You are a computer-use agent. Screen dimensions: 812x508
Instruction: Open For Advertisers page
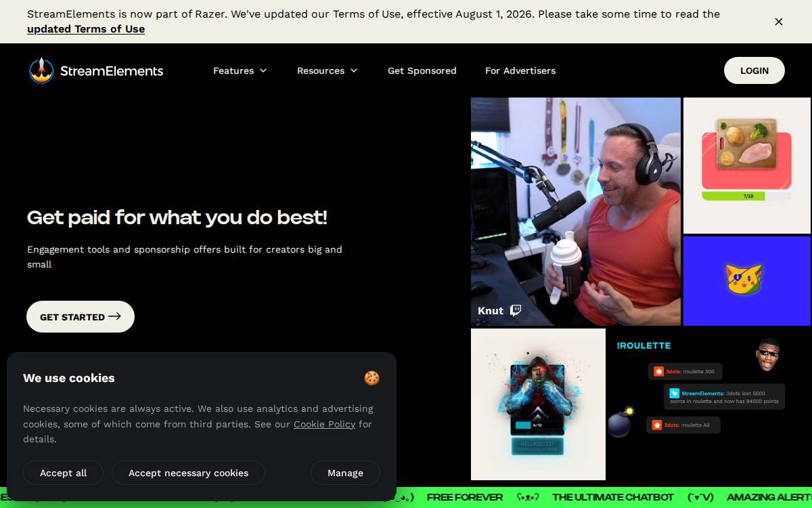520,70
